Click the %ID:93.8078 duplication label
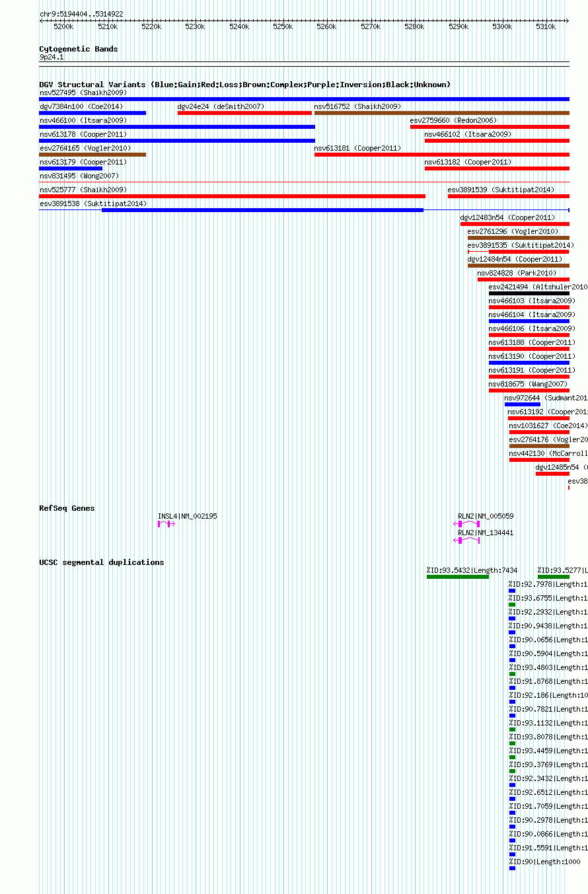 coord(548,737)
